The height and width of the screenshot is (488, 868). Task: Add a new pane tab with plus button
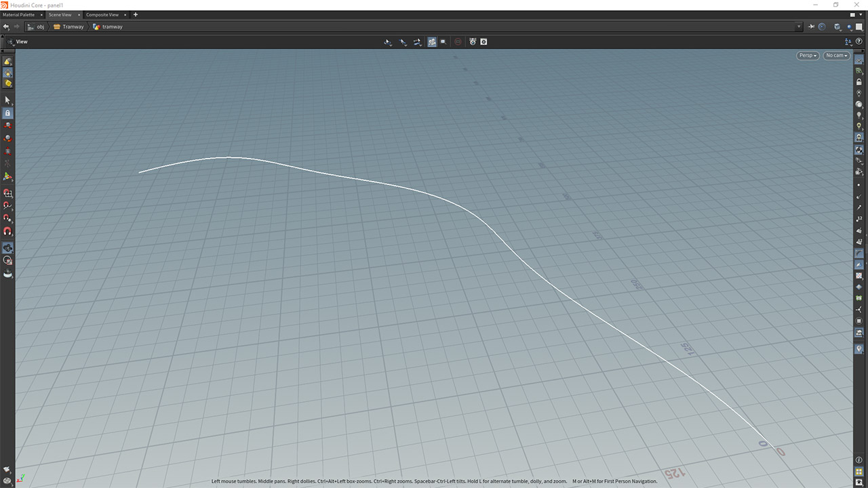(x=136, y=14)
